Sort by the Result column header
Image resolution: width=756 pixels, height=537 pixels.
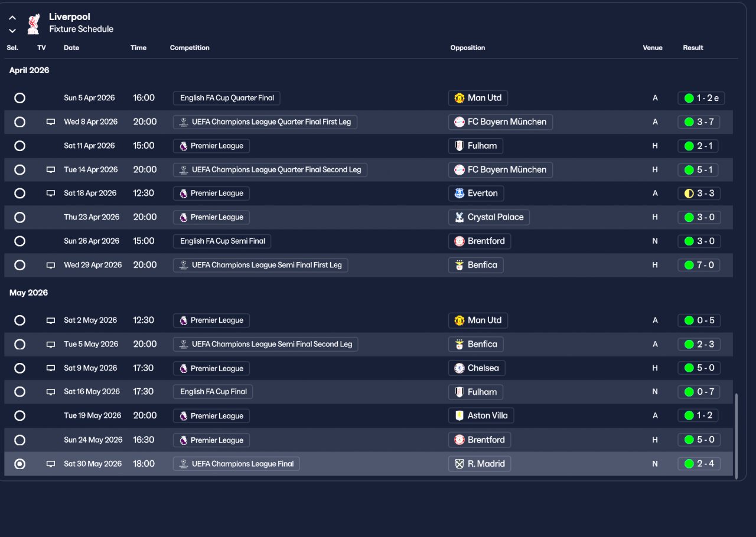click(693, 48)
